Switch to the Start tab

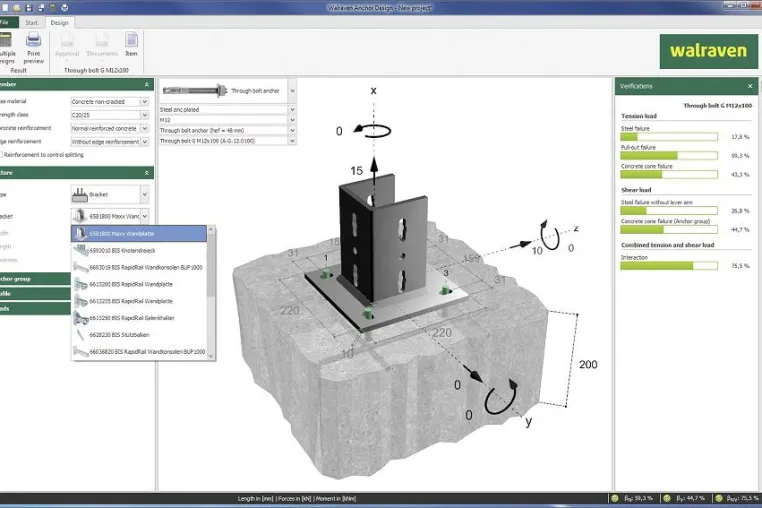32,22
